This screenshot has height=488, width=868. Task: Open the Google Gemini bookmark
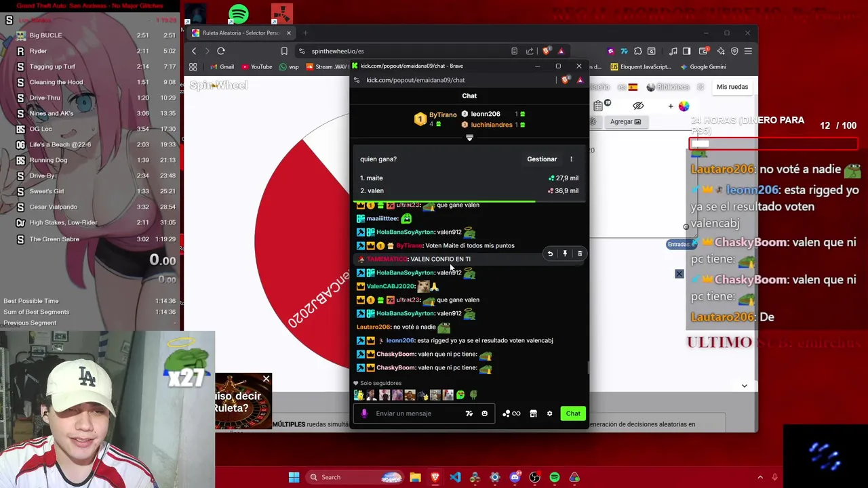pos(703,66)
